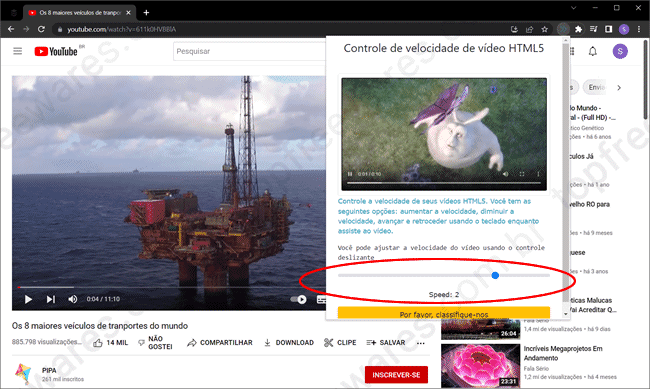The height and width of the screenshot is (389, 650).
Task: Open the Chrome extensions puzzle icon
Action: pos(578,29)
